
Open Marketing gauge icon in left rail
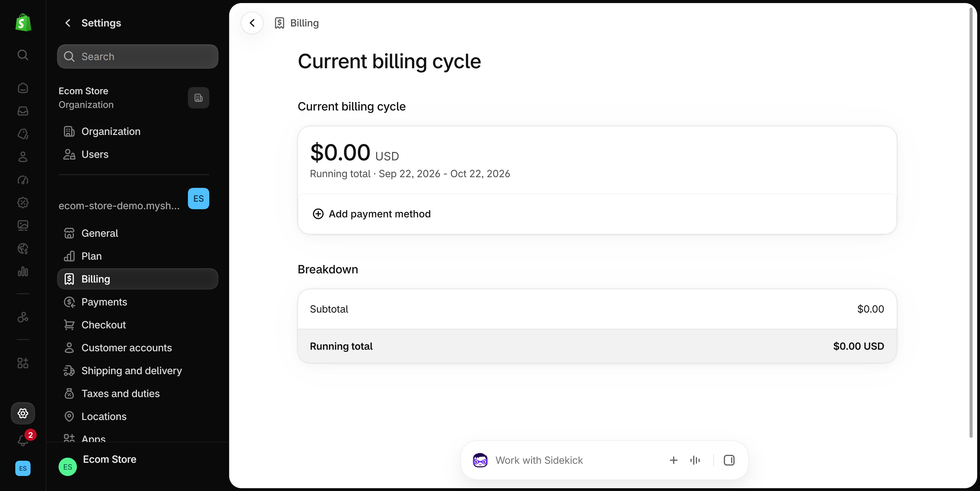pyautogui.click(x=23, y=180)
